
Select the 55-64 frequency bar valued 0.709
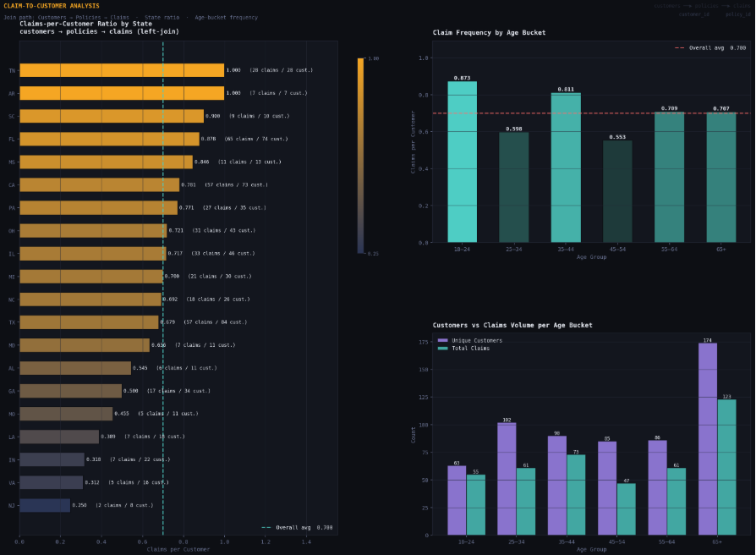tap(669, 178)
